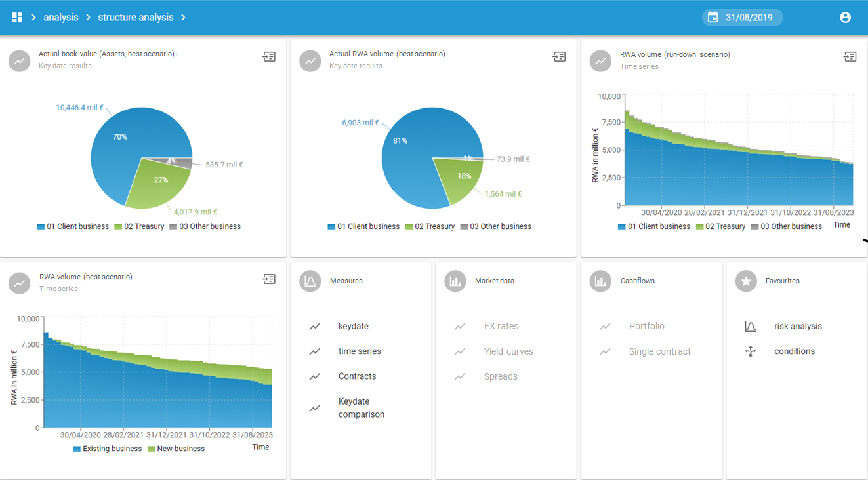Open details icon on RWA run-down scenario card
Screen dimensions: 868x480
[x=850, y=57]
